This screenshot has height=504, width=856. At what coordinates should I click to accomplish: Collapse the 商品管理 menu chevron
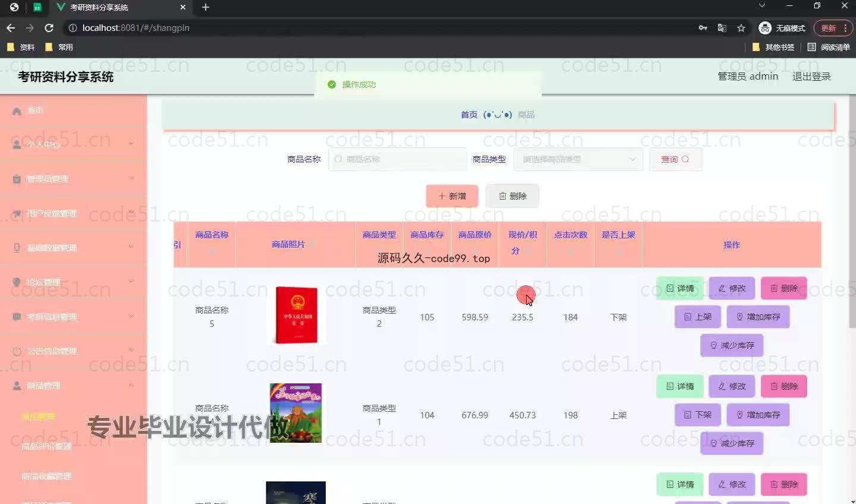[x=131, y=385]
